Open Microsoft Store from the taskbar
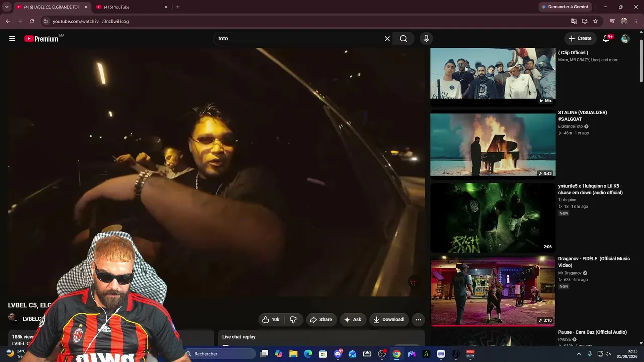Image resolution: width=644 pixels, height=362 pixels. tap(323, 354)
